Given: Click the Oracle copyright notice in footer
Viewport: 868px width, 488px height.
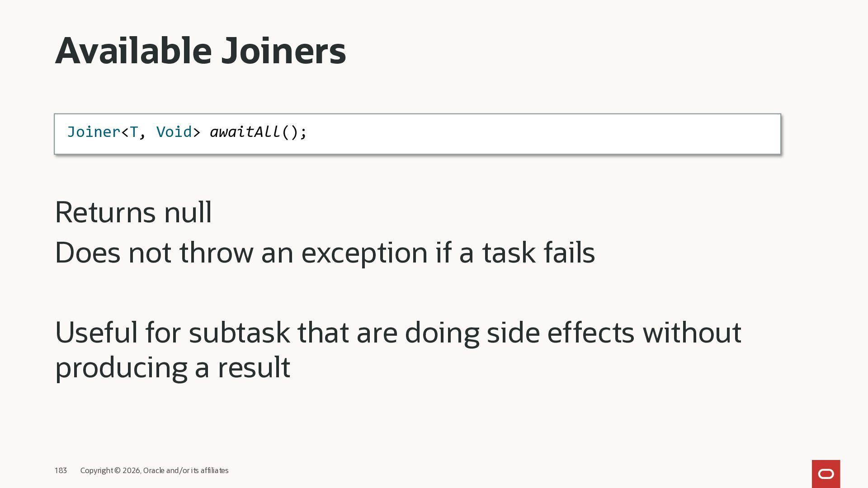Looking at the screenshot, I should (x=154, y=470).
